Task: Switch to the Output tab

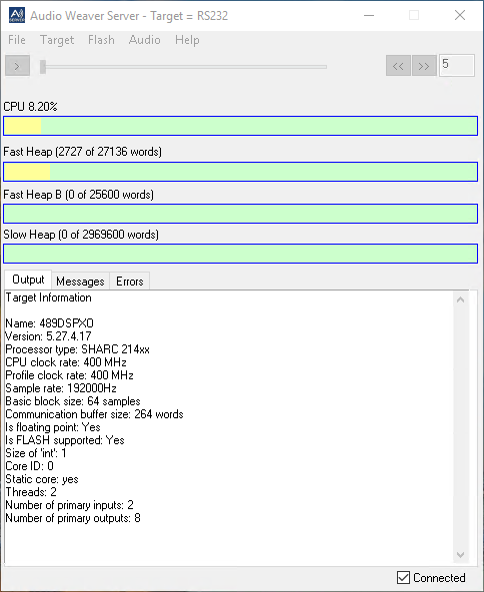Action: pyautogui.click(x=28, y=280)
